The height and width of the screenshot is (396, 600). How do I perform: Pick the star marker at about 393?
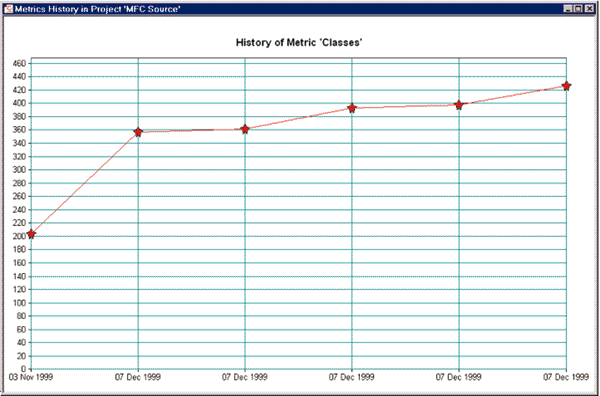coord(352,108)
